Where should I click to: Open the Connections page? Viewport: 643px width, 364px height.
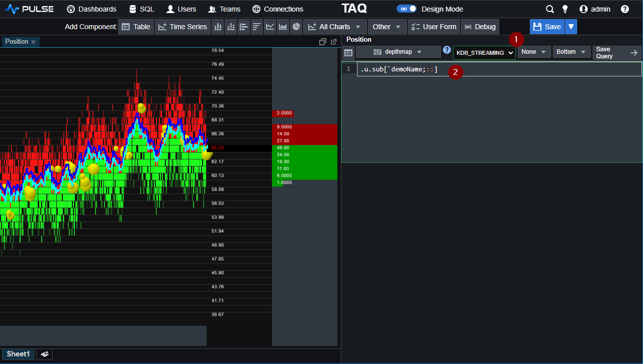pyautogui.click(x=278, y=9)
